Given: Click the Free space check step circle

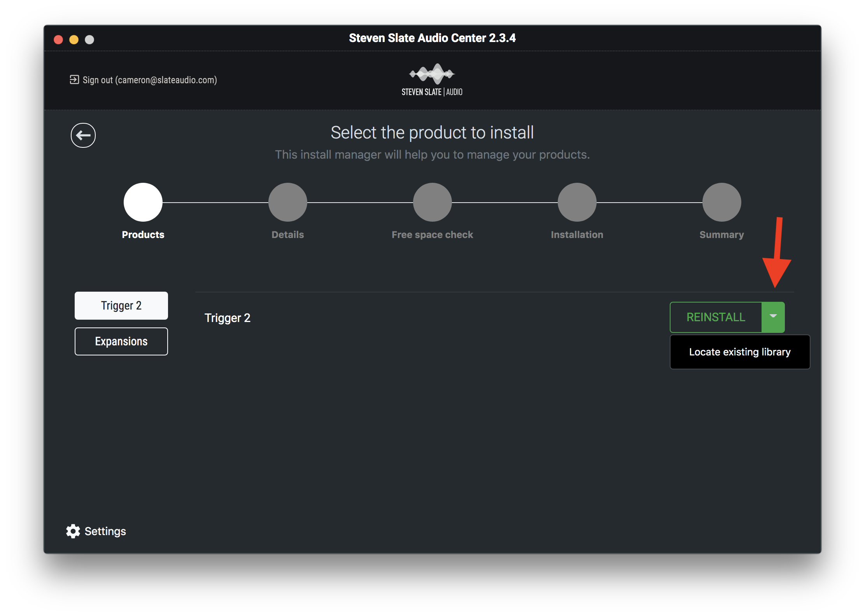Looking at the screenshot, I should pyautogui.click(x=432, y=202).
